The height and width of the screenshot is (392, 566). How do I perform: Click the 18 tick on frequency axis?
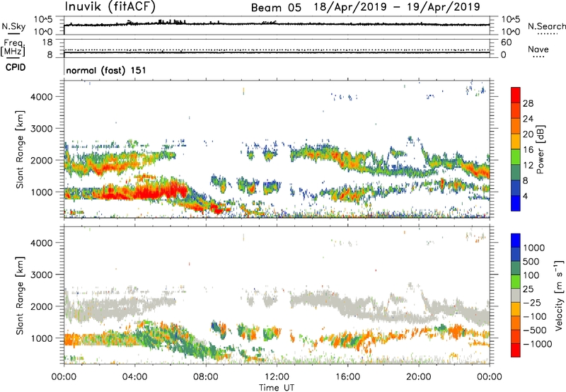click(x=47, y=42)
